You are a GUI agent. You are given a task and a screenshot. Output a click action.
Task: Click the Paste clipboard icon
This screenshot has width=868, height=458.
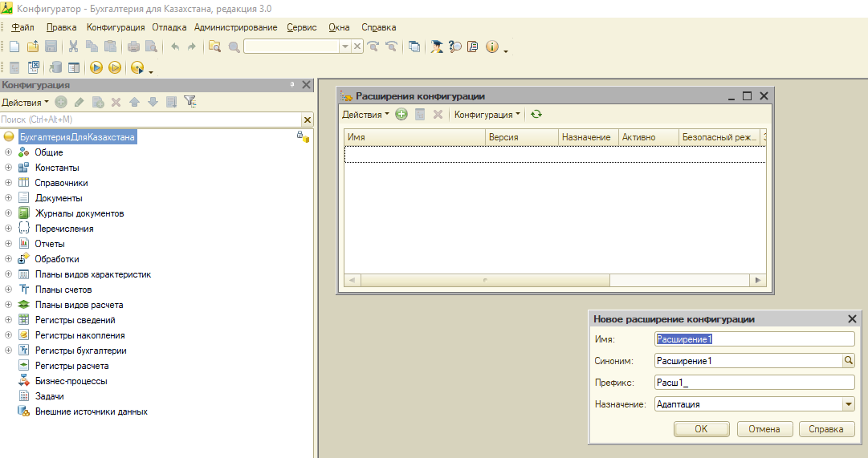110,47
